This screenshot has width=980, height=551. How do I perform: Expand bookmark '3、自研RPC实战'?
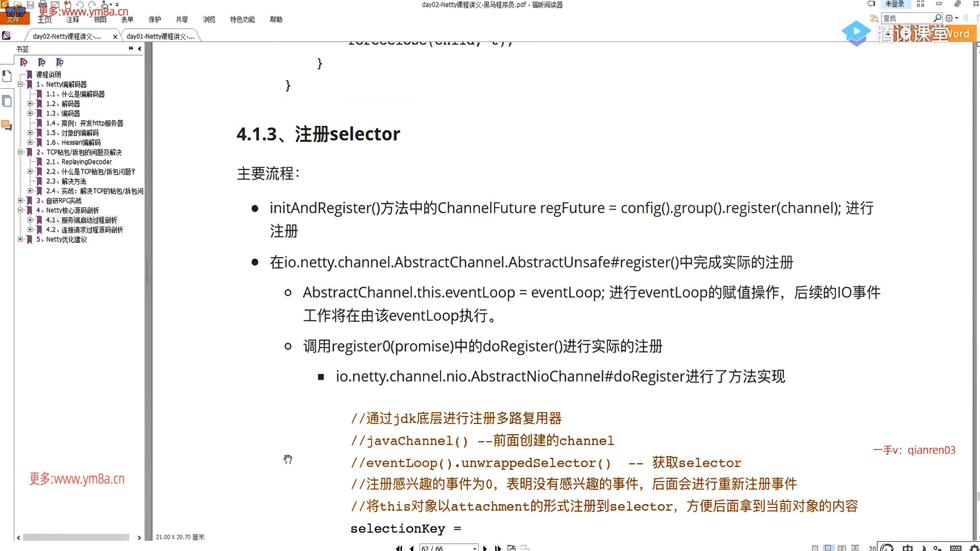pos(20,201)
